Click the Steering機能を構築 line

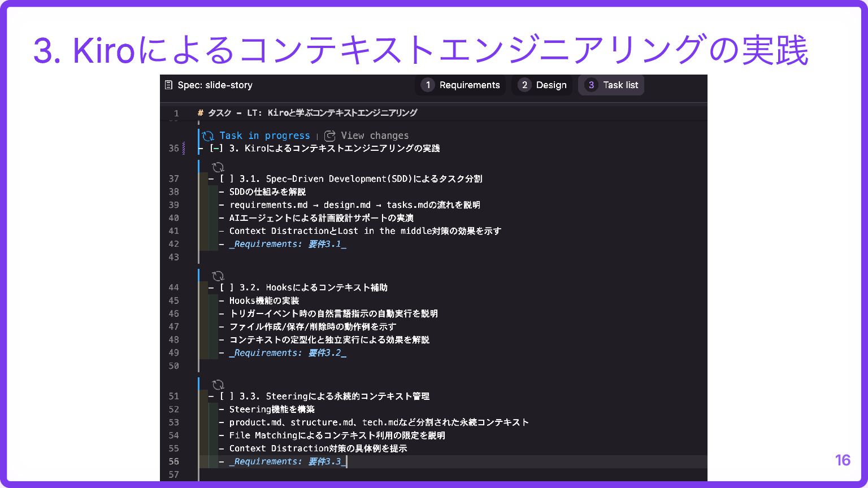pyautogui.click(x=272, y=409)
